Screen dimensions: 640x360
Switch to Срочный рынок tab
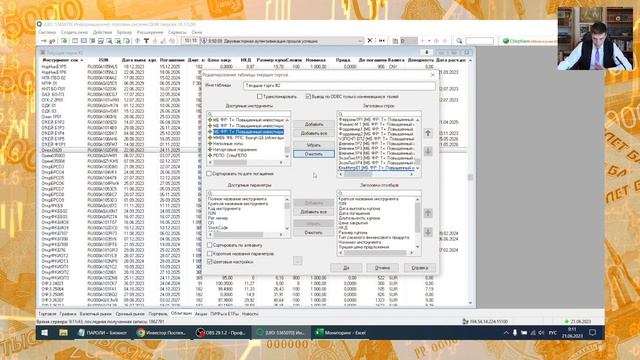click(x=130, y=314)
